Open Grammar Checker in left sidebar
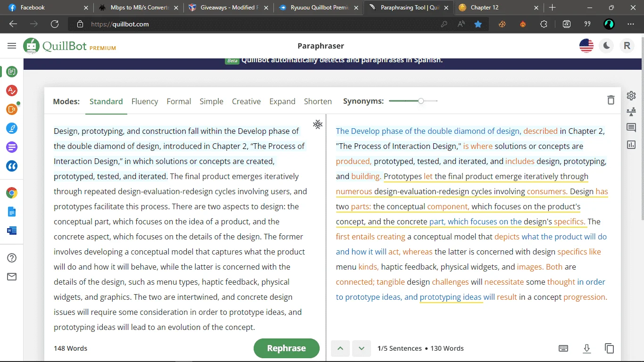The width and height of the screenshot is (644, 362). (x=12, y=90)
